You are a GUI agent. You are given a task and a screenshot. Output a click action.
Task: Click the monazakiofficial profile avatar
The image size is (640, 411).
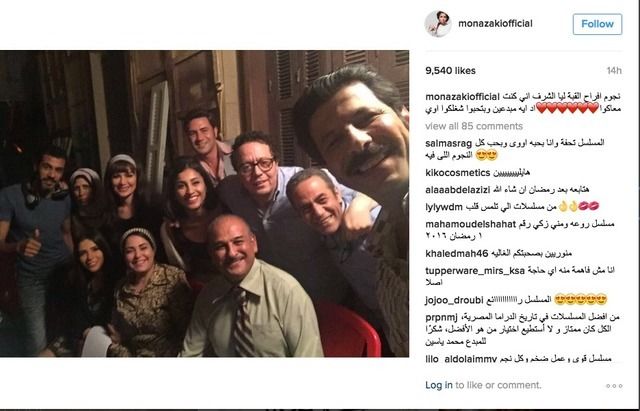pyautogui.click(x=438, y=24)
